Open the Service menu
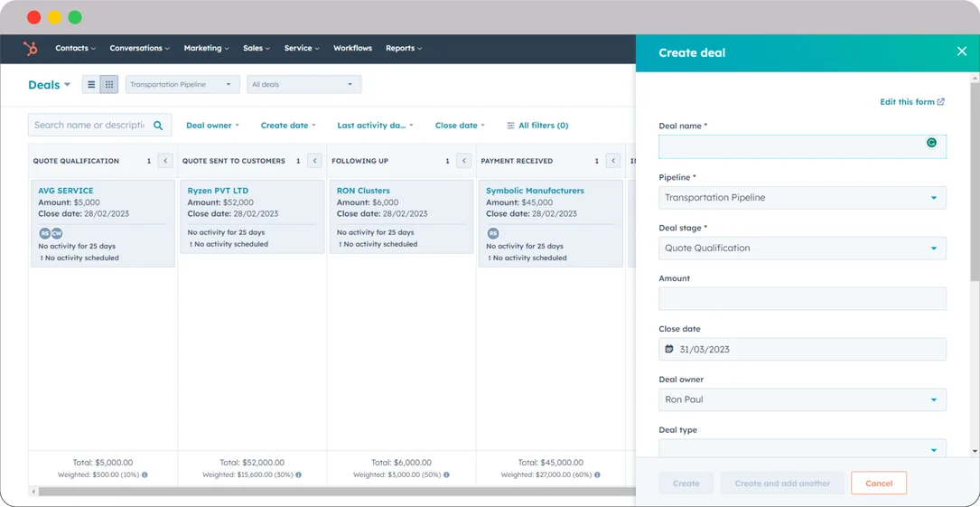The image size is (980, 507). click(302, 48)
